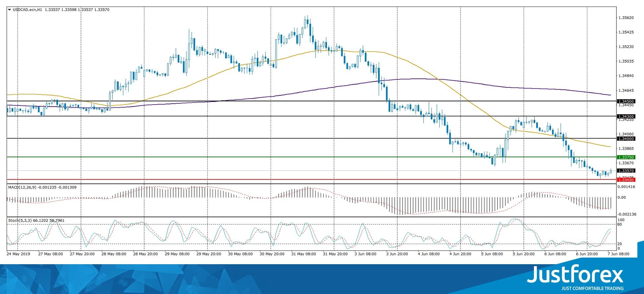Click the 1.34840 price axis value
The image size is (644, 294).
tap(626, 76)
